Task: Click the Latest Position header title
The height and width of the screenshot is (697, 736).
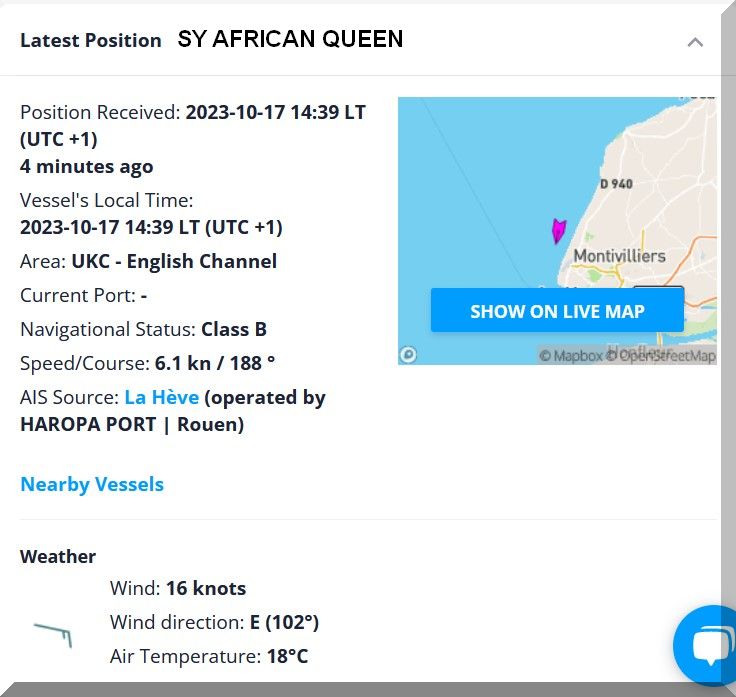Action: [90, 41]
